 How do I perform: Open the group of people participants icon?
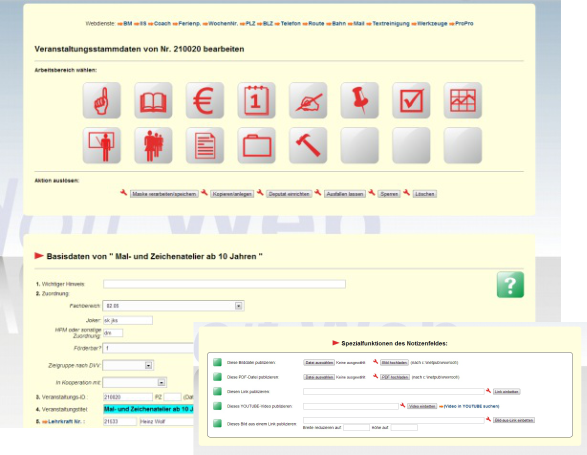[153, 145]
